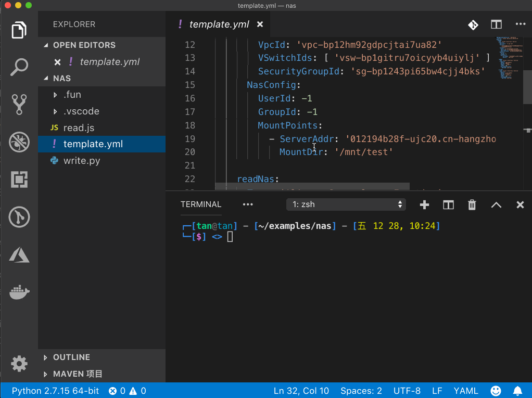532x398 pixels.
Task: Kill the terminal with trash icon
Action: point(472,205)
